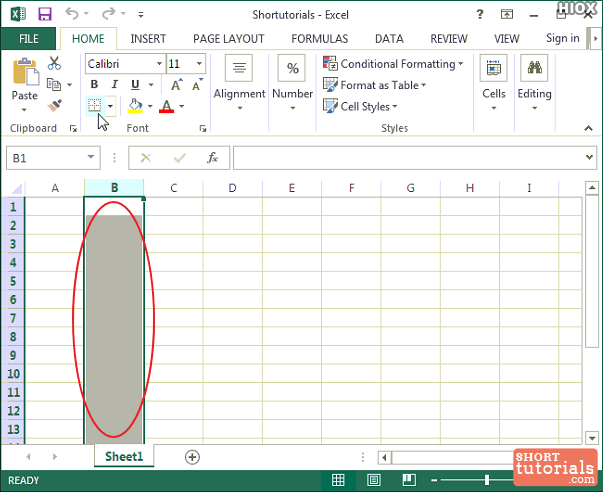
Task: Open Customize Quick Access Toolbar menu
Action: [141, 15]
